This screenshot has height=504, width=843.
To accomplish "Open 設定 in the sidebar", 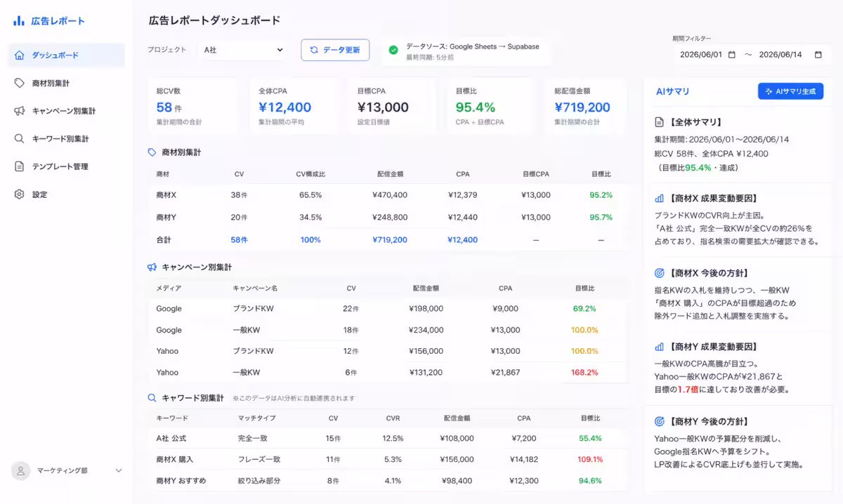I will [x=67, y=194].
